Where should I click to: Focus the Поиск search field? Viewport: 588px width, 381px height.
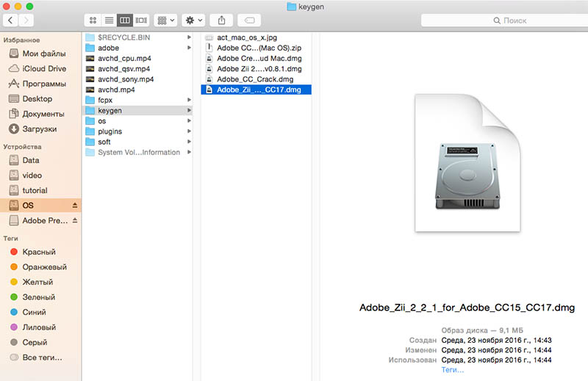coord(504,21)
